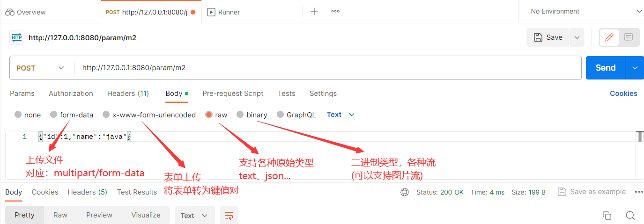
Task: Open the Tests tab
Action: pos(286,94)
